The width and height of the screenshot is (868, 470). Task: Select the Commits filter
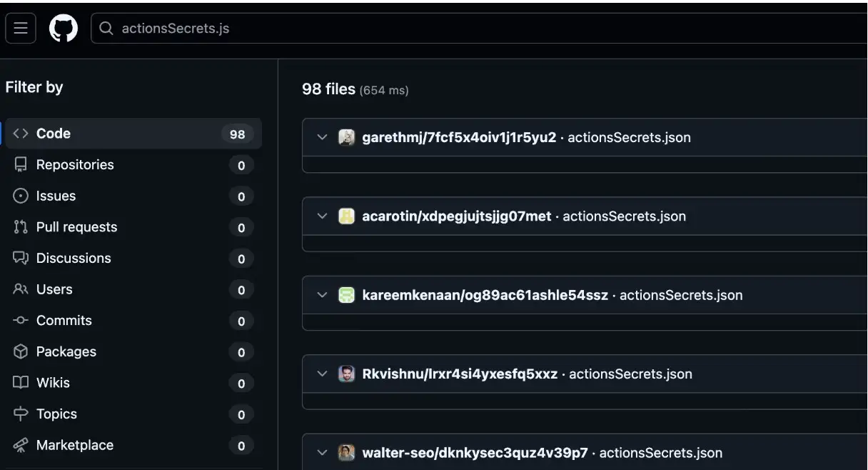tap(64, 320)
